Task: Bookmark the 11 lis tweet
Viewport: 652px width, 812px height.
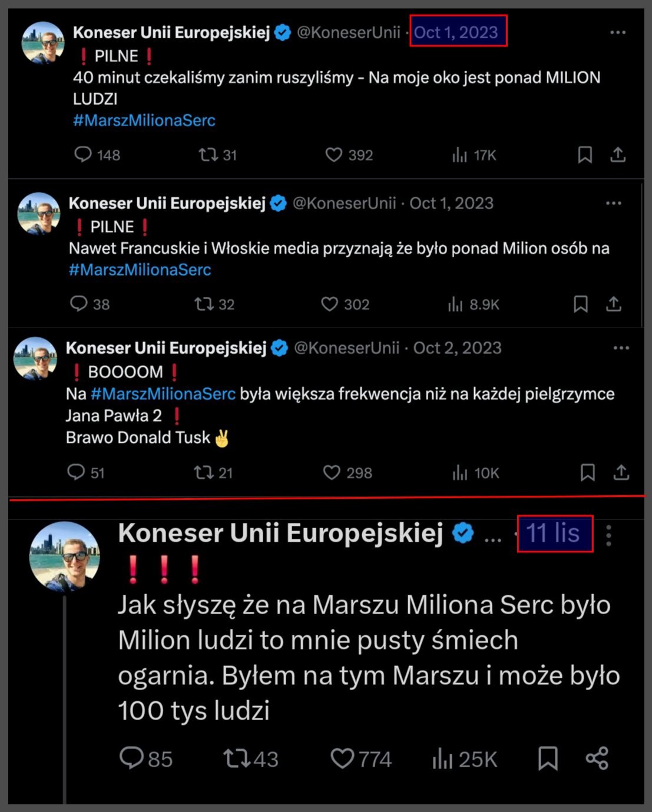Action: (548, 758)
